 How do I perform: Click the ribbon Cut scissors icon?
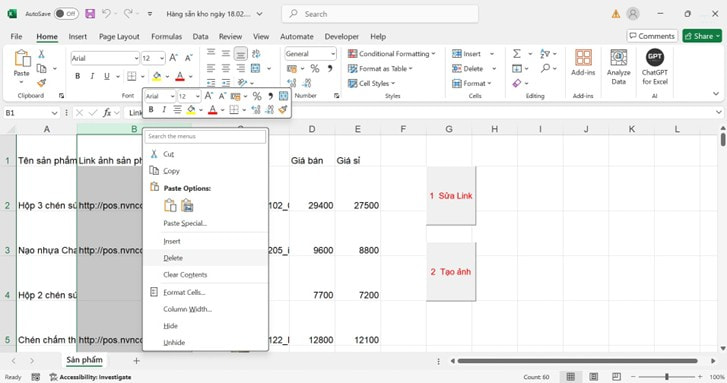41,54
